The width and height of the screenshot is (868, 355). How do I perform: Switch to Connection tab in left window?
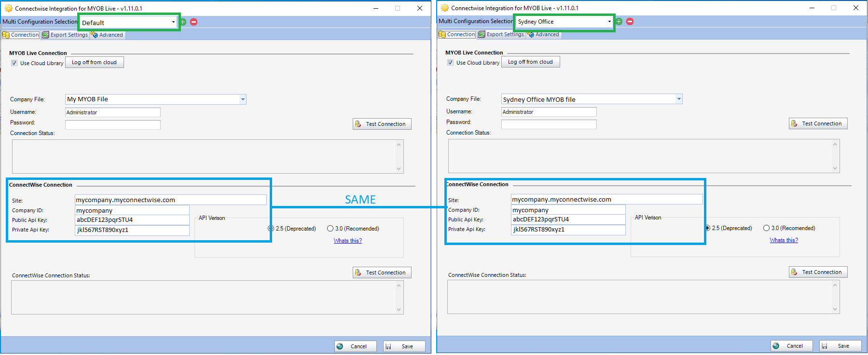21,35
